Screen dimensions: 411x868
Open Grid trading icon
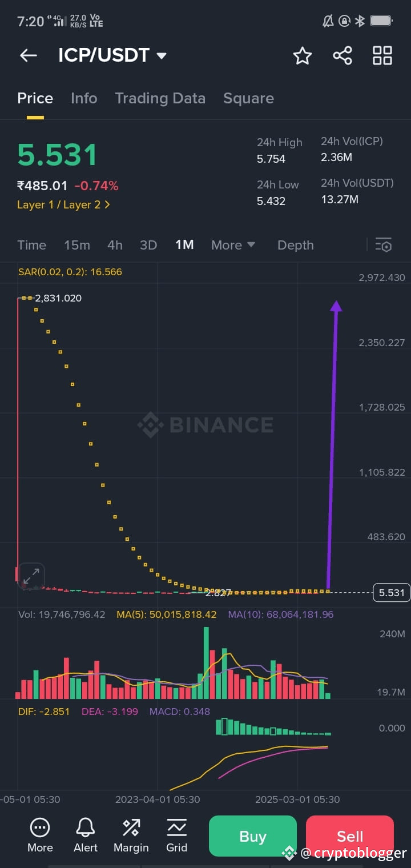(176, 835)
